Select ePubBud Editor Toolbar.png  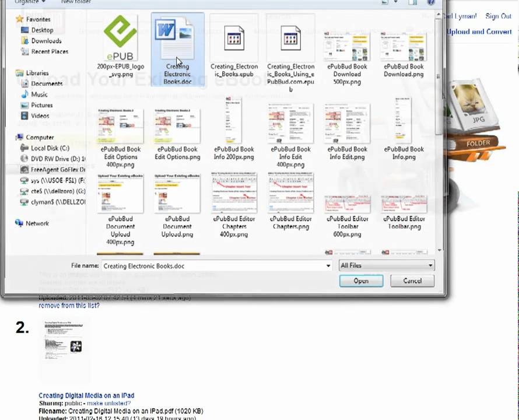(x=404, y=213)
